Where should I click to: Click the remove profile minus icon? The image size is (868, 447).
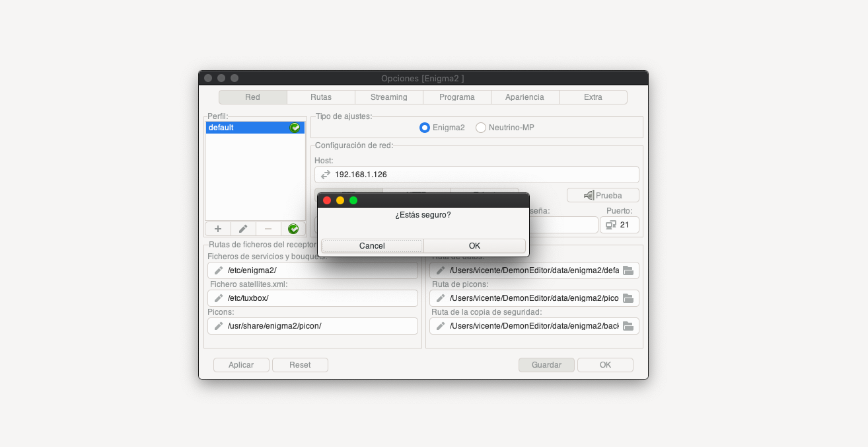268,229
